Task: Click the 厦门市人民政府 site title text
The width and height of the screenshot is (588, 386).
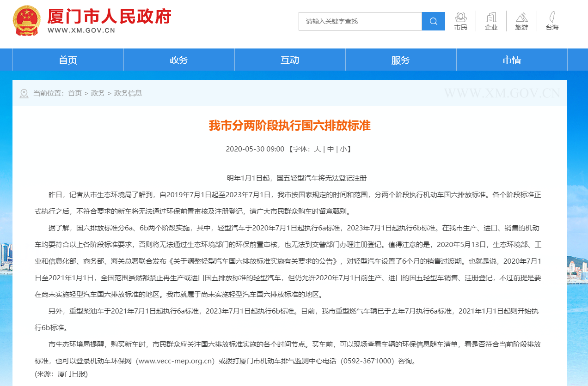Action: point(109,17)
